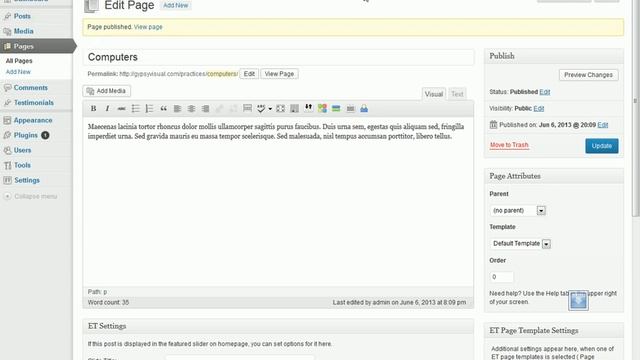The height and width of the screenshot is (360, 640).
Task: Open the Default Template dropdown
Action: point(520,244)
